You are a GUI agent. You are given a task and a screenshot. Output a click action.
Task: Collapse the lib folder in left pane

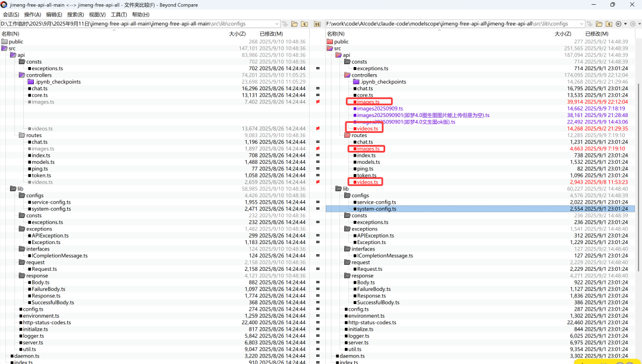pyautogui.click(x=13, y=189)
